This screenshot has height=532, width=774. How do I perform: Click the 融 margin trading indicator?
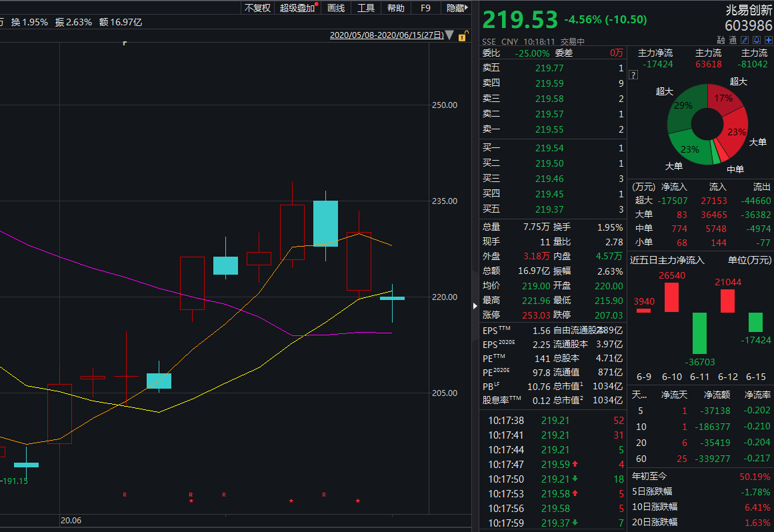(x=721, y=40)
